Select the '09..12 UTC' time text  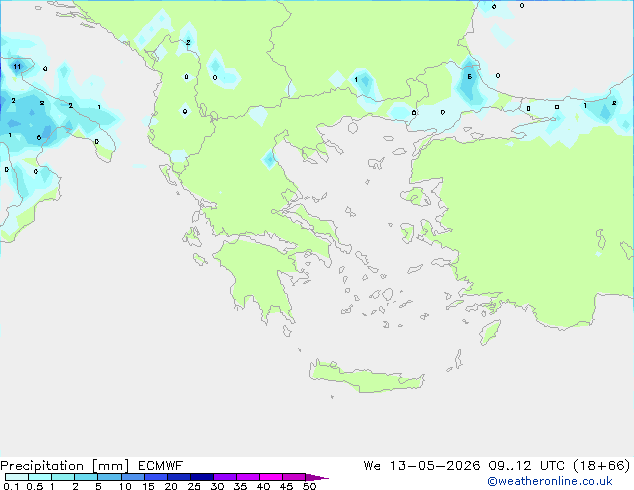[x=526, y=466]
